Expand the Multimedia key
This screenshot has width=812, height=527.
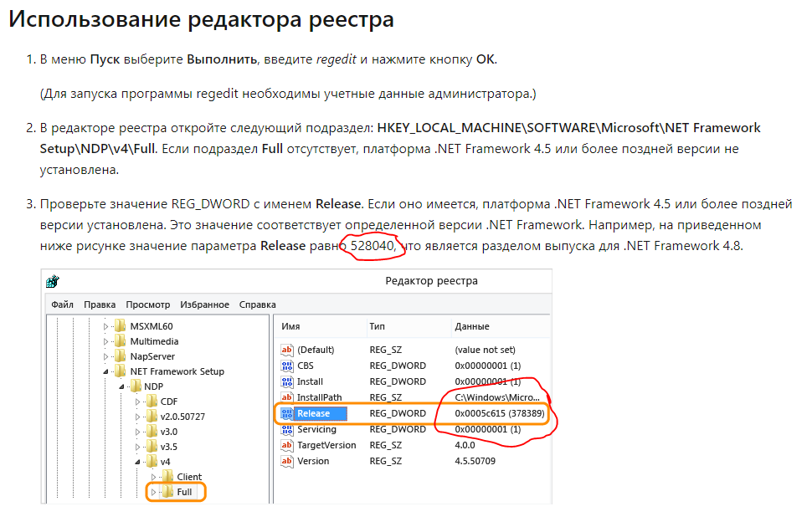point(105,341)
